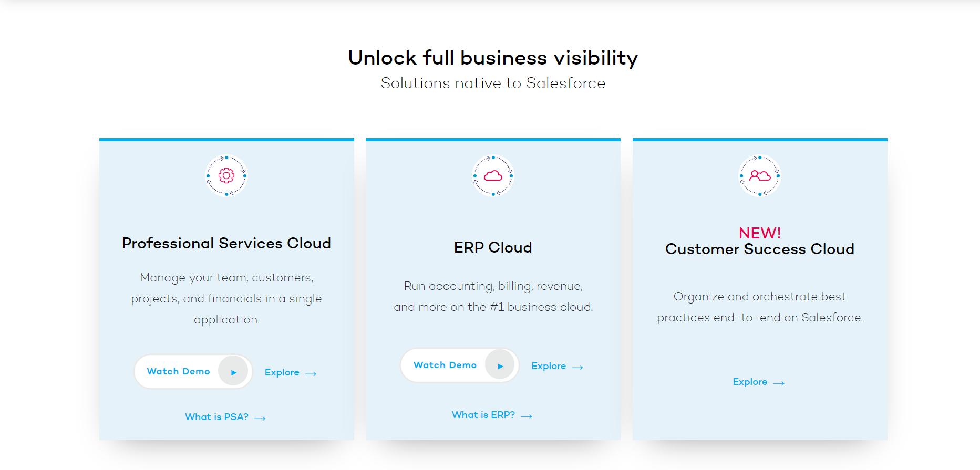Click the Customer Success Cloud title
Screen dimensions: 980x470
pyautogui.click(x=759, y=249)
